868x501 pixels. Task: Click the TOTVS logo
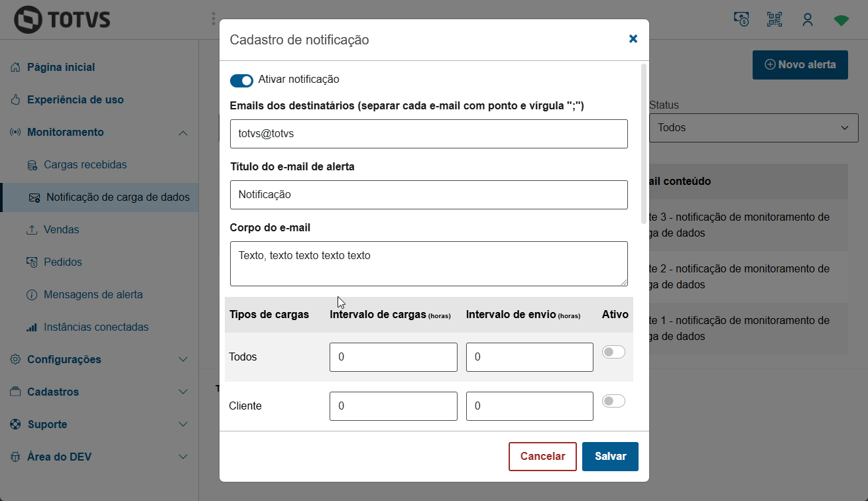(63, 20)
